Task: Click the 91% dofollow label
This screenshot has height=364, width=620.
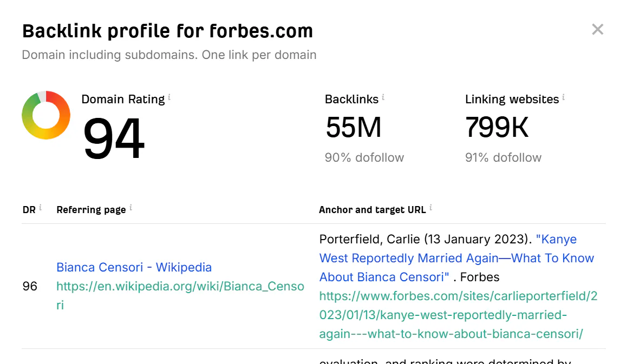Action: pyautogui.click(x=503, y=157)
